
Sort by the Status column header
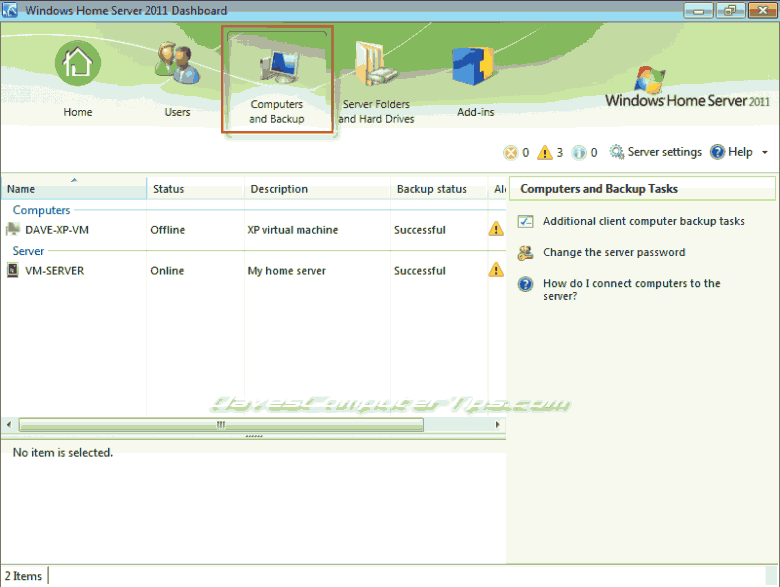tap(195, 188)
